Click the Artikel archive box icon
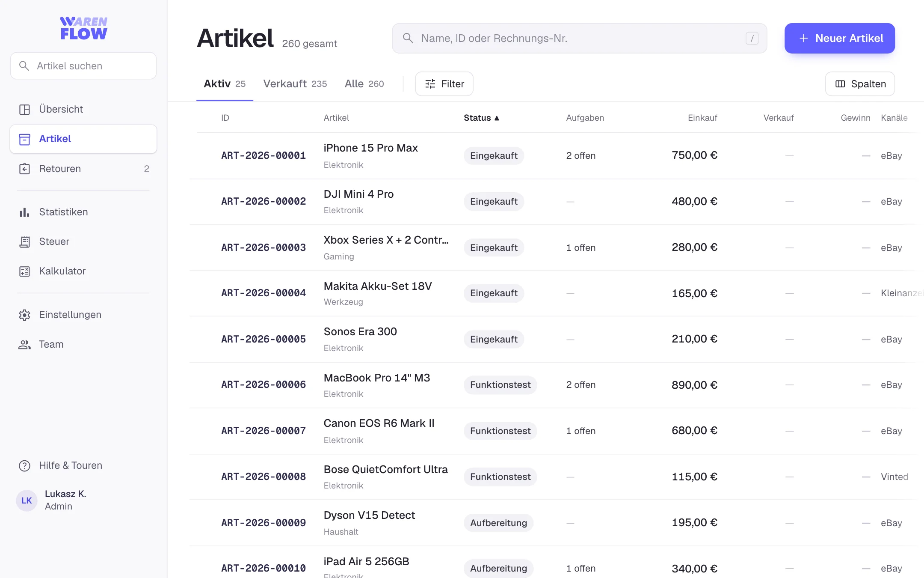 click(x=24, y=139)
